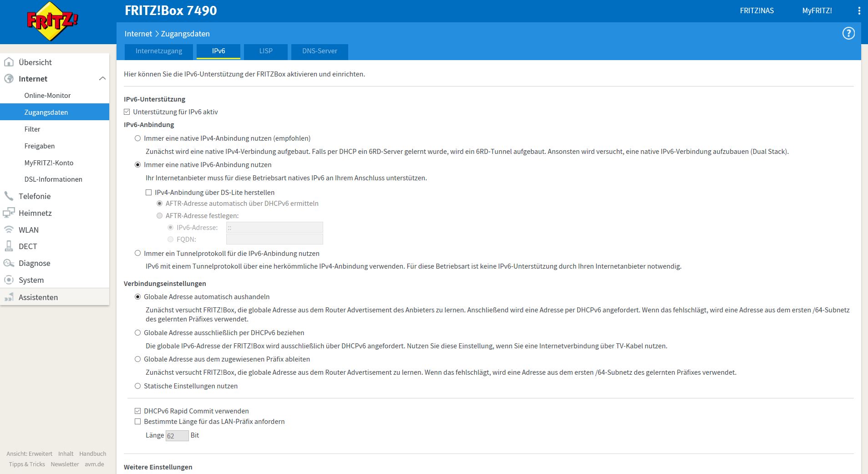Select 'Globale Adresse ausschließlich per DHCPv6 beziehen'

tap(137, 333)
